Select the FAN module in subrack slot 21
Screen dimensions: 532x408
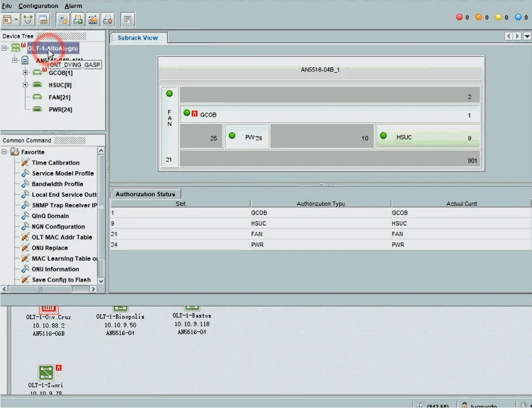coord(169,126)
